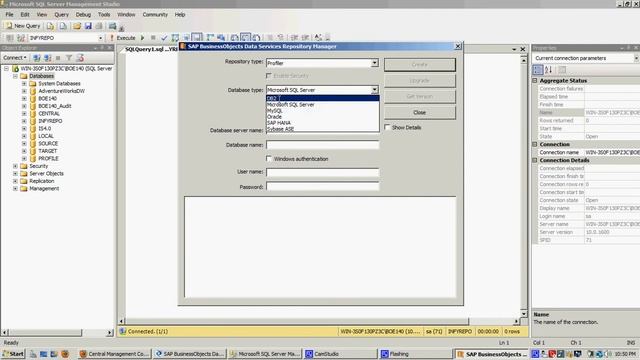
Task: Click the Properties panel Categorized view icon
Action: (538, 70)
